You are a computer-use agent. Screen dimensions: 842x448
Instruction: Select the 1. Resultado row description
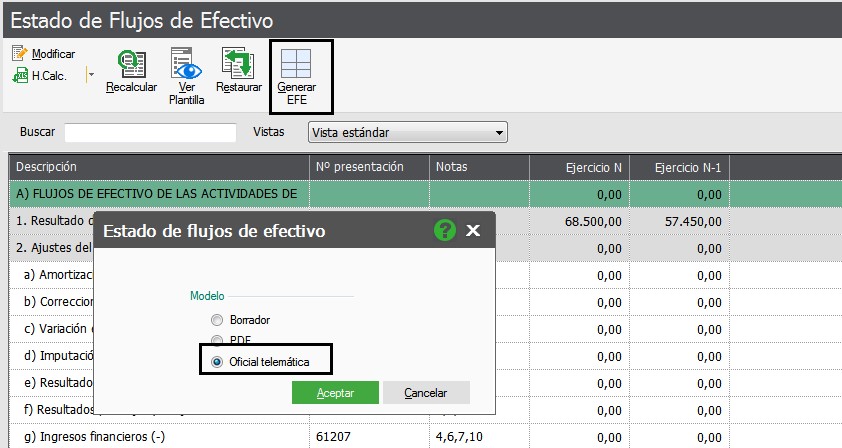(52, 221)
